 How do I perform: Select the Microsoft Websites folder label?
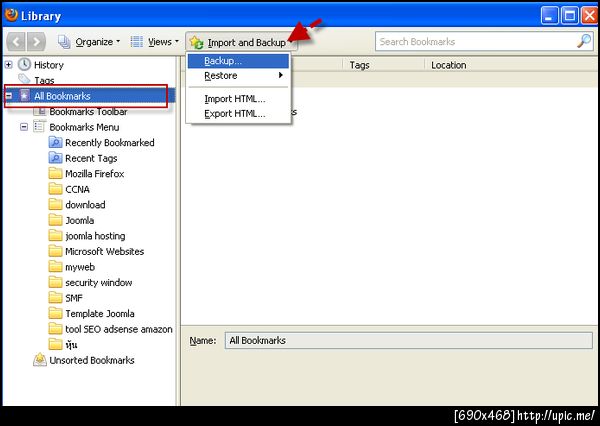[x=104, y=251]
